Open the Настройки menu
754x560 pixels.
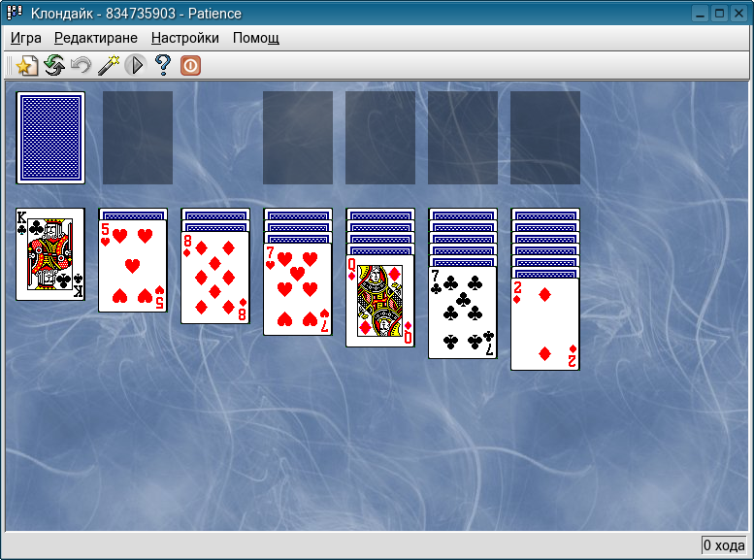[x=184, y=39]
